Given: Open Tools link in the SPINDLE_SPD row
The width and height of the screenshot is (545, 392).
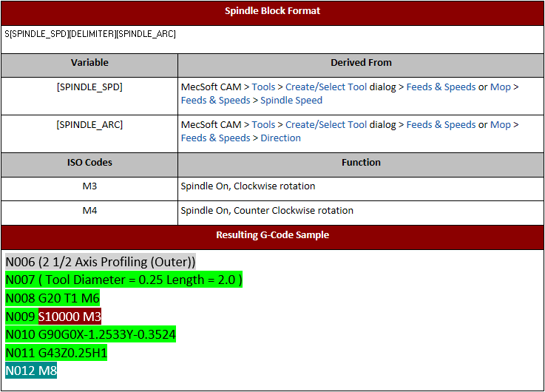Looking at the screenshot, I should 263,87.
